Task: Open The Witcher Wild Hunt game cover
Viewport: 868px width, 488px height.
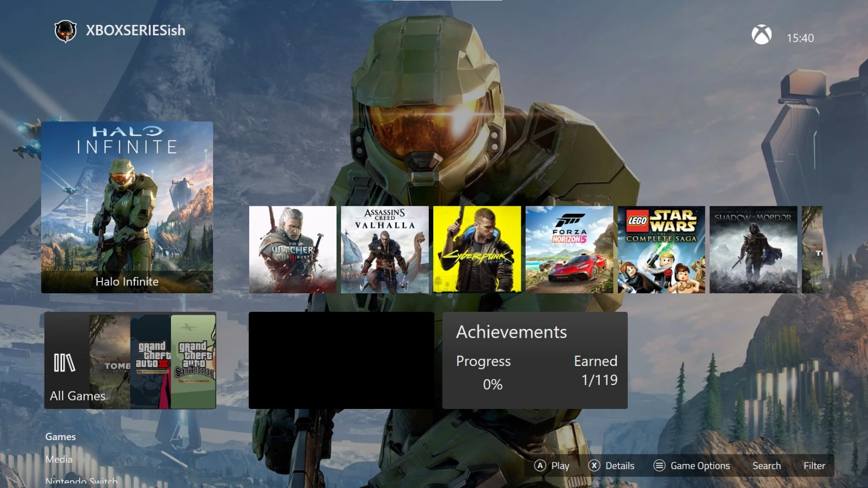Action: coord(293,249)
